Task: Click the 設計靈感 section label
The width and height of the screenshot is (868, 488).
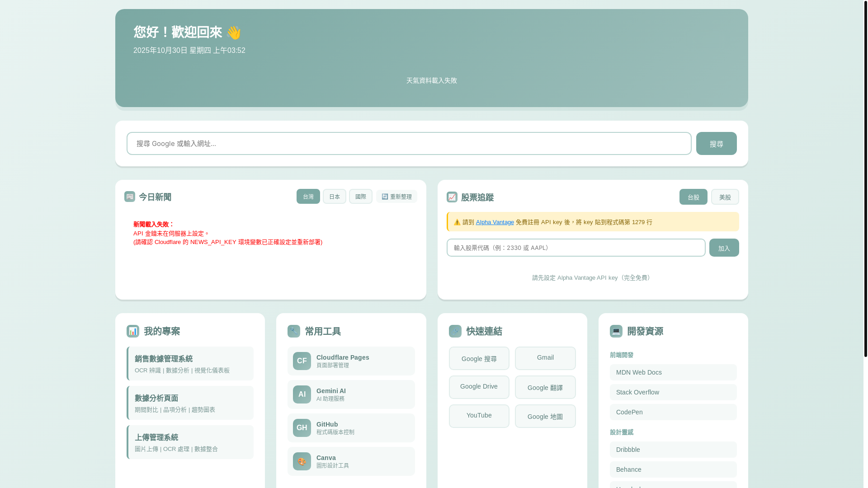Action: click(x=622, y=432)
